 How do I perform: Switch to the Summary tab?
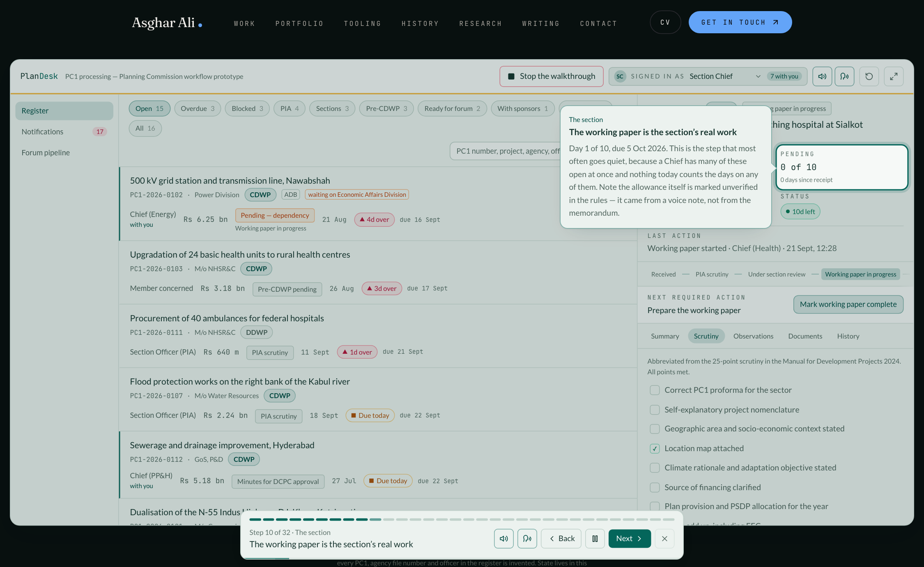tap(665, 336)
